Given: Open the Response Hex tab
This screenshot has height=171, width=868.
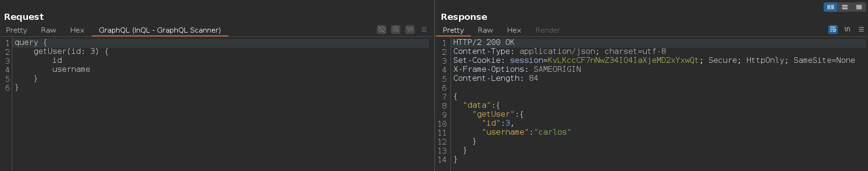Looking at the screenshot, I should click(514, 30).
